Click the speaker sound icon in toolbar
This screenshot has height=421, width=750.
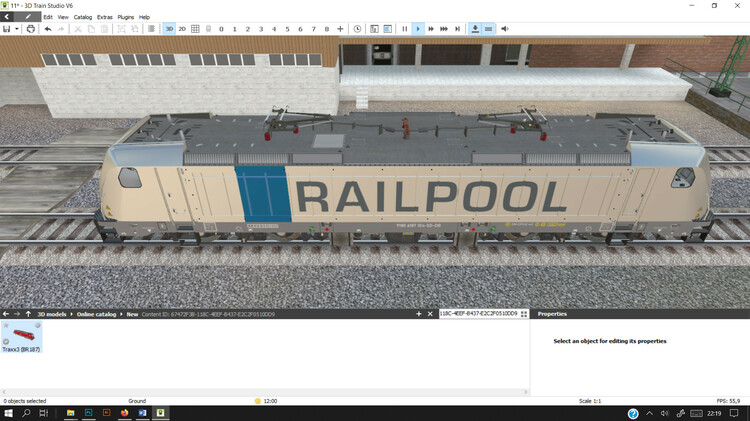point(504,29)
